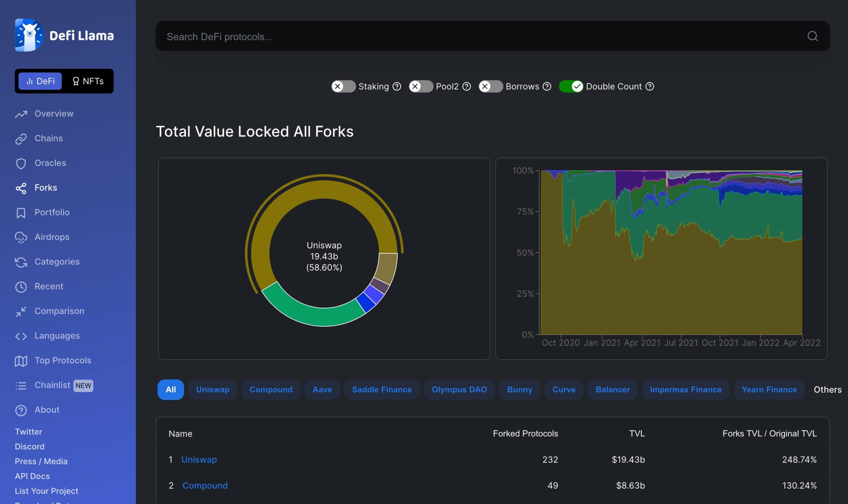Click the Forks share icon
848x504 pixels.
tap(21, 188)
